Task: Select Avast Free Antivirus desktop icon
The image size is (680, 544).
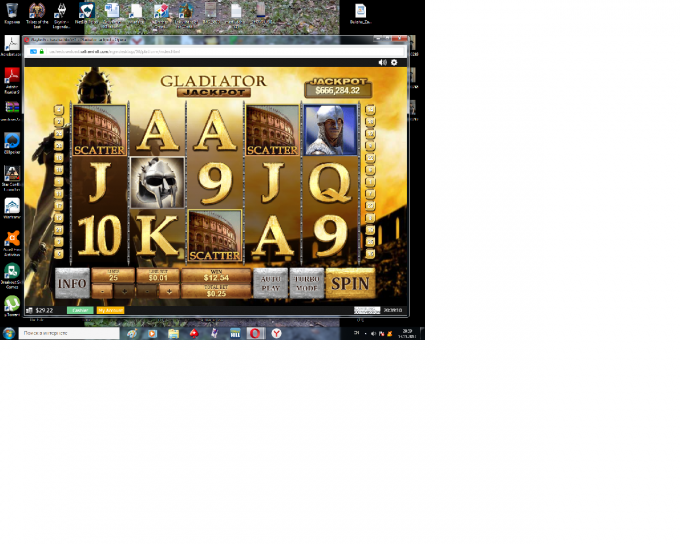Action: (12, 243)
